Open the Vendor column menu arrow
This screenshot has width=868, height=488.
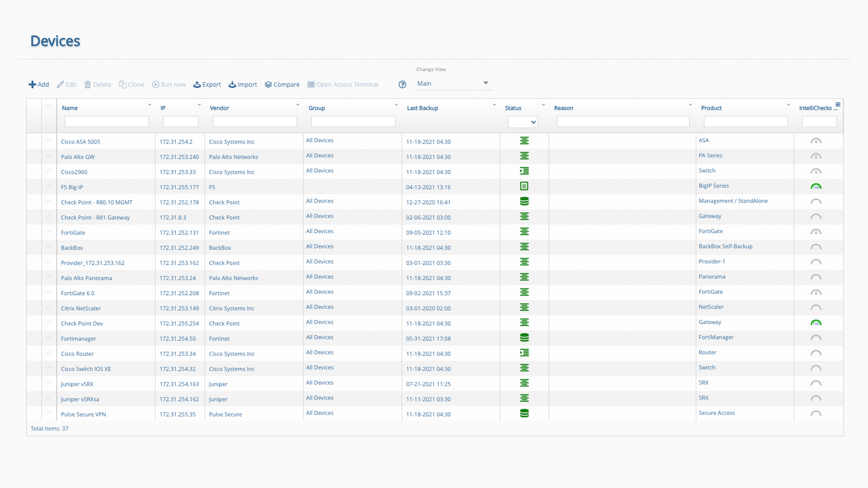click(297, 105)
